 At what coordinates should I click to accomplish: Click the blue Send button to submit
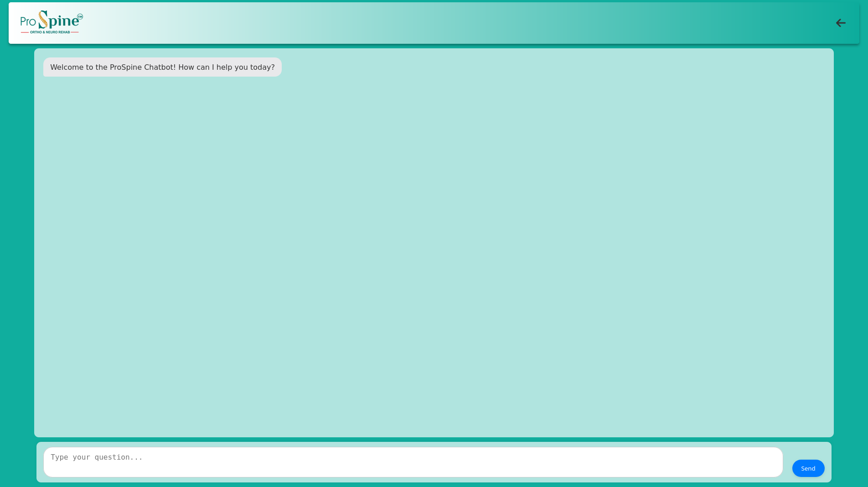pos(808,468)
